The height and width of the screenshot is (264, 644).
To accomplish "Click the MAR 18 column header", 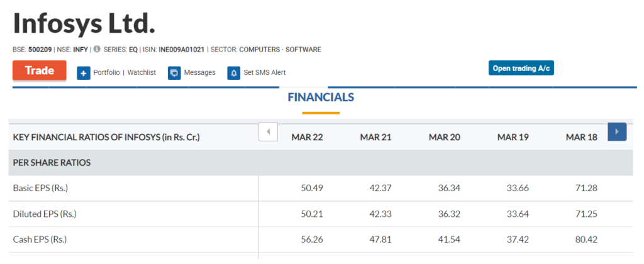I will (x=582, y=137).
